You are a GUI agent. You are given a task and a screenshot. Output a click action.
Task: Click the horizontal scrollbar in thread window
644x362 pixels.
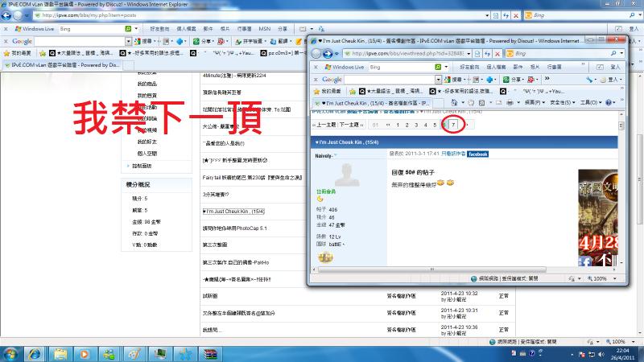(x=432, y=269)
